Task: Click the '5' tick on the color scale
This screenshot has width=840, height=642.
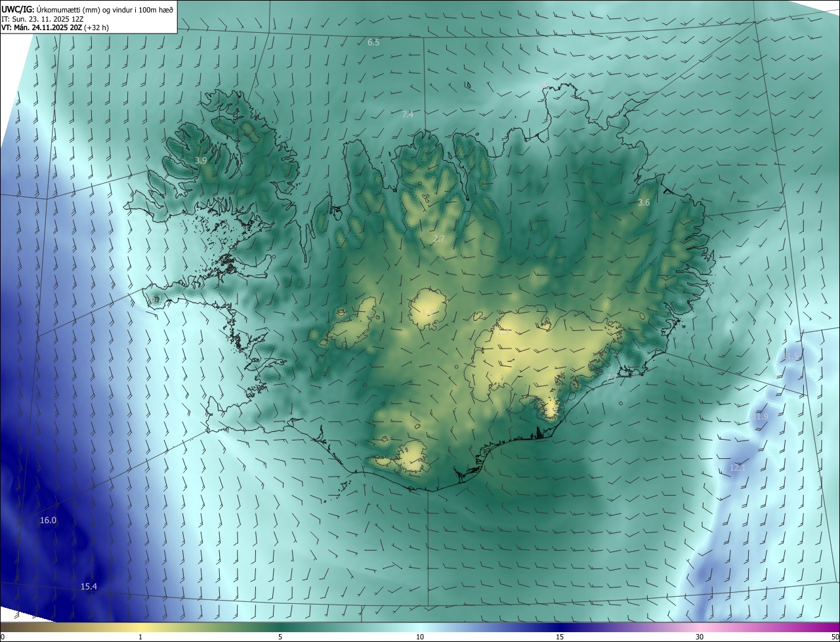Action: pyautogui.click(x=280, y=637)
